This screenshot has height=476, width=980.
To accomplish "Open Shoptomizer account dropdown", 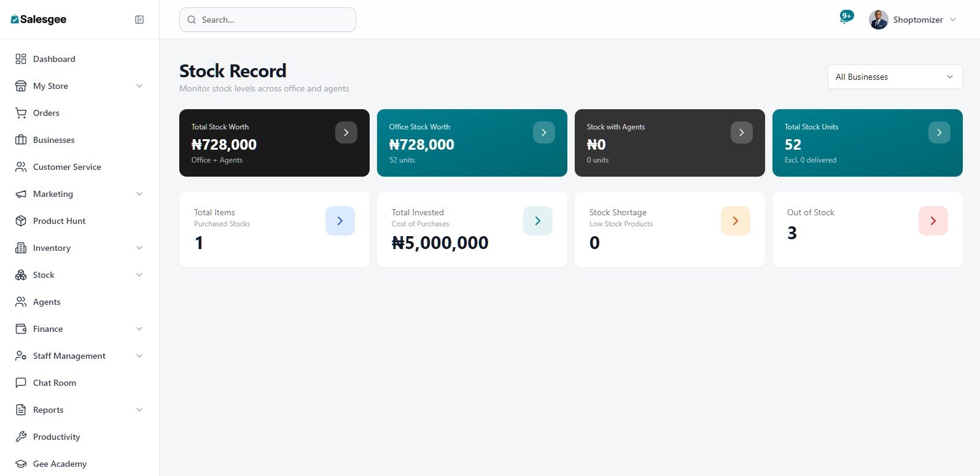I will coord(913,20).
